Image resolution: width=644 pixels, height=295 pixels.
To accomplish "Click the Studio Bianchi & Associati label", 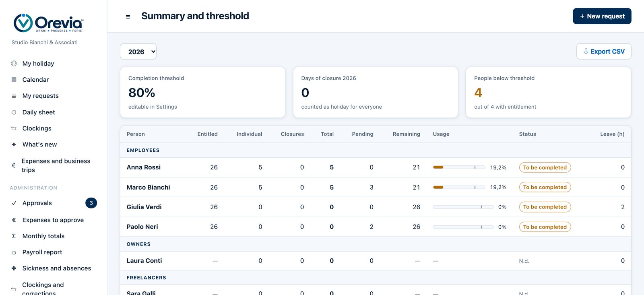I will (x=45, y=42).
